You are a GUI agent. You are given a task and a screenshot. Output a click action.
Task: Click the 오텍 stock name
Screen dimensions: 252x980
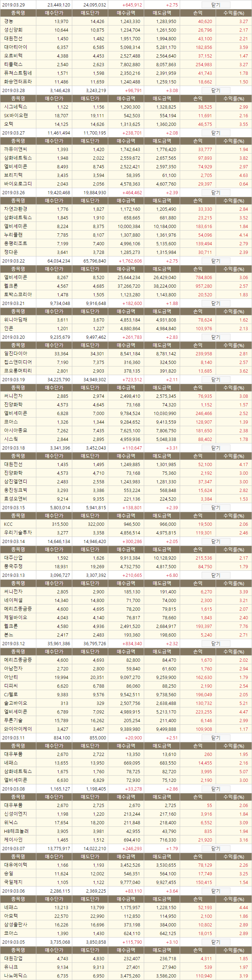pyautogui.click(x=8, y=124)
